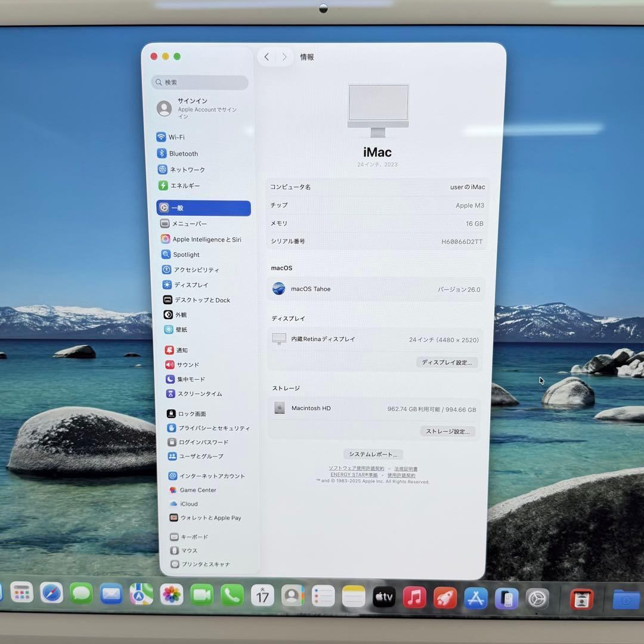Click the 検索 search field
The width and height of the screenshot is (644, 644).
point(200,82)
